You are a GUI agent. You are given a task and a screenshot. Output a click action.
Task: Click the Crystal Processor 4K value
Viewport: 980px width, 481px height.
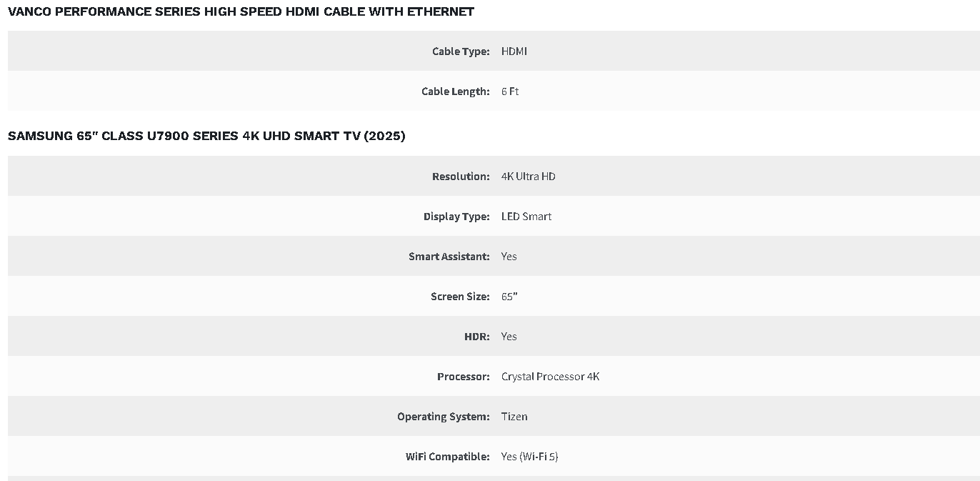pos(551,377)
